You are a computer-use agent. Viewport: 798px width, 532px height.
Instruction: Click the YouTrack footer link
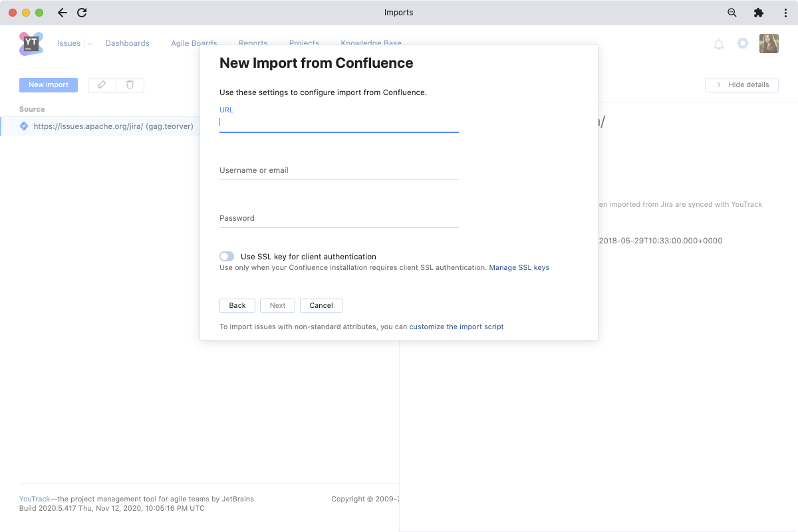coord(35,499)
